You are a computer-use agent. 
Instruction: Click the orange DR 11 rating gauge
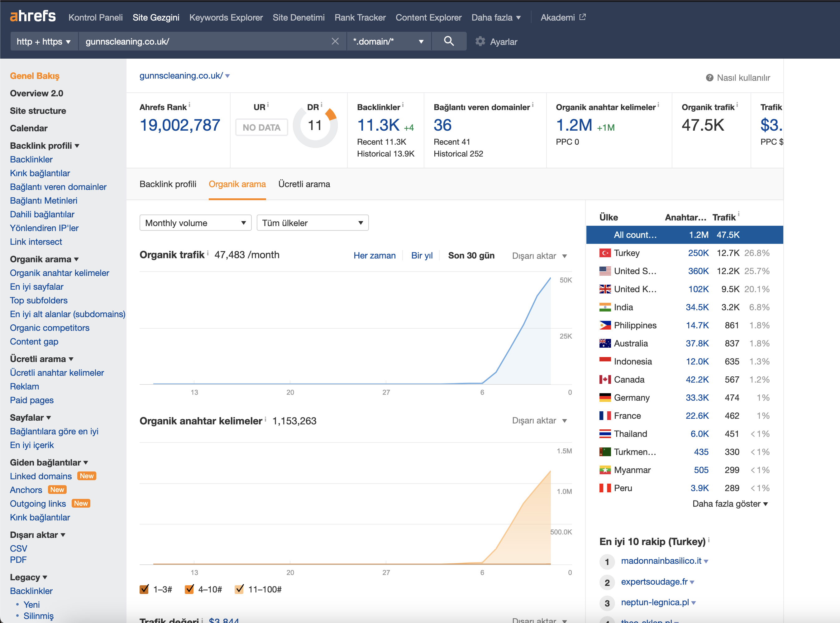click(x=315, y=126)
